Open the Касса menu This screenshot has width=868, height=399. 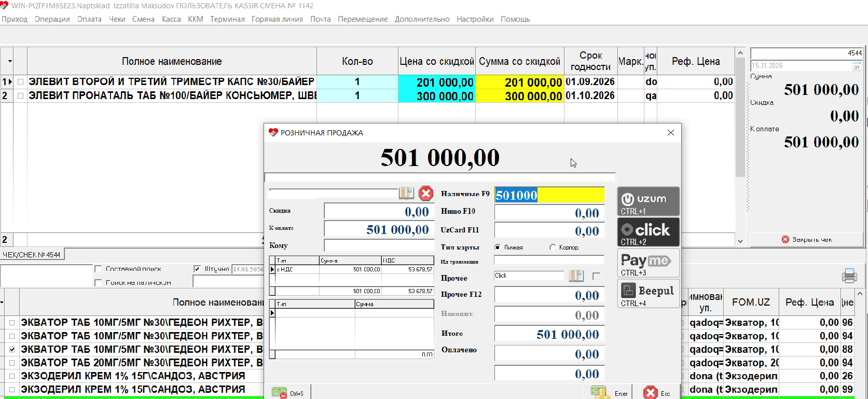point(171,19)
